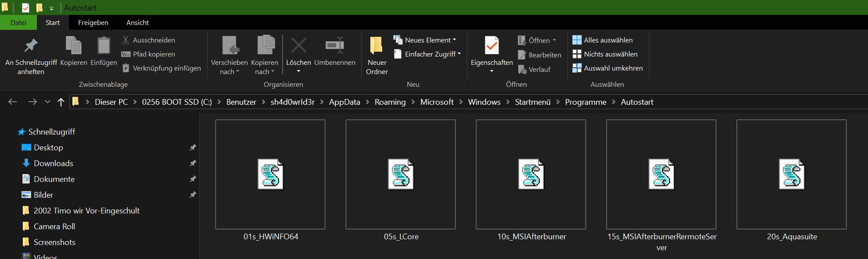Viewport: 868px width, 259px height.
Task: Switch to the Start ribbon tab
Action: tap(53, 22)
